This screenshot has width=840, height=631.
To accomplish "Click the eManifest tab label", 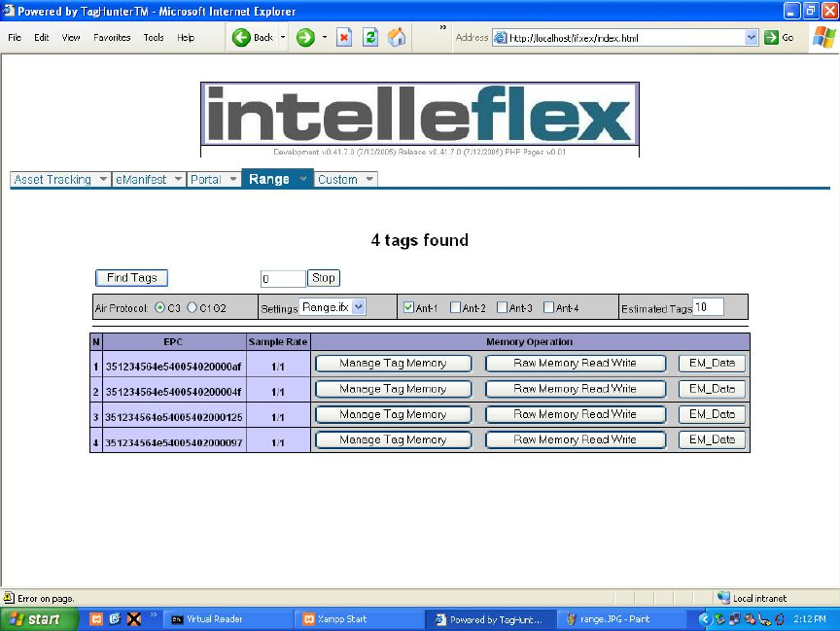I will pos(141,180).
